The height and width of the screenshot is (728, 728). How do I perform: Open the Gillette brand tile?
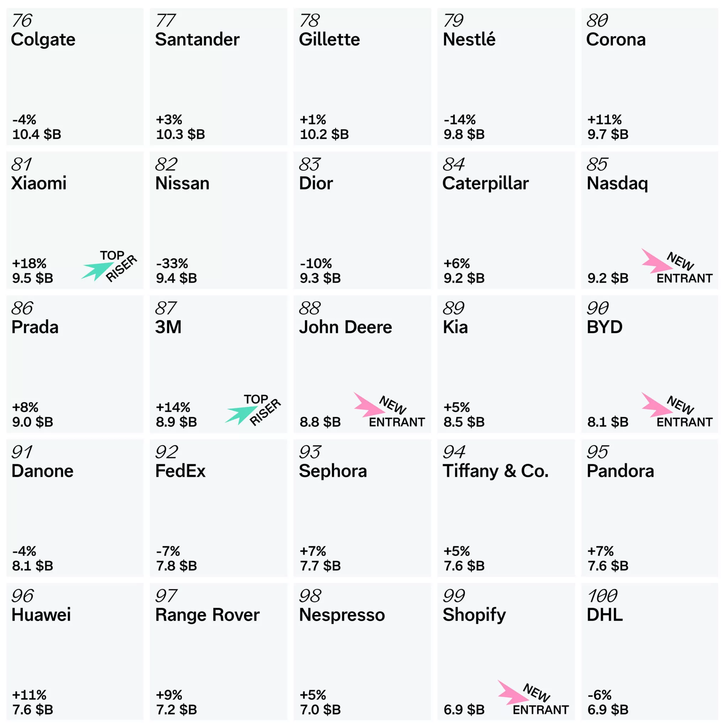pos(362,77)
